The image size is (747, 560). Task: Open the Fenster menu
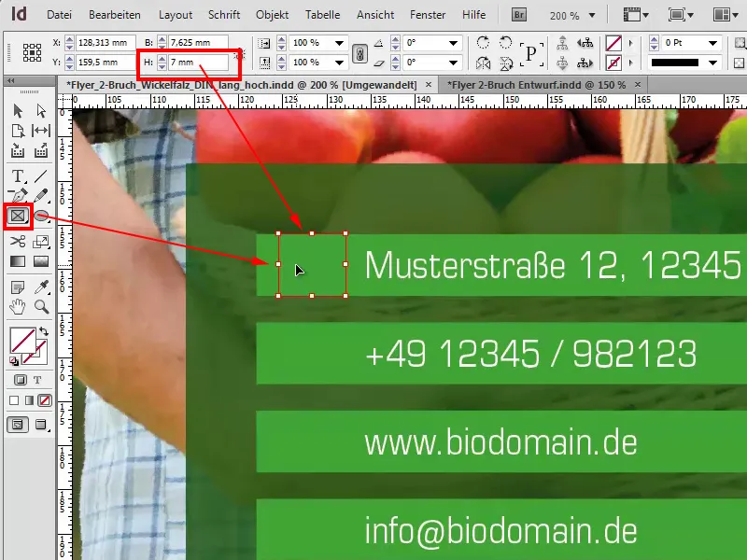coord(428,15)
